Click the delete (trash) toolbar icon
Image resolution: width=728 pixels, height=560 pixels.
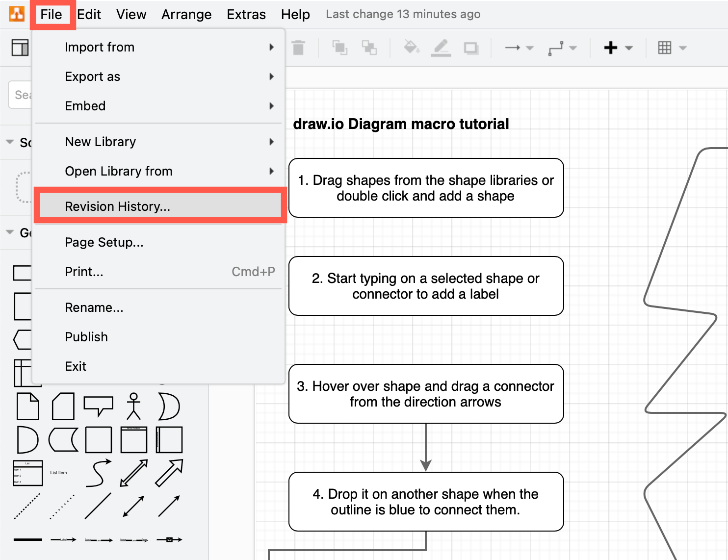click(299, 48)
